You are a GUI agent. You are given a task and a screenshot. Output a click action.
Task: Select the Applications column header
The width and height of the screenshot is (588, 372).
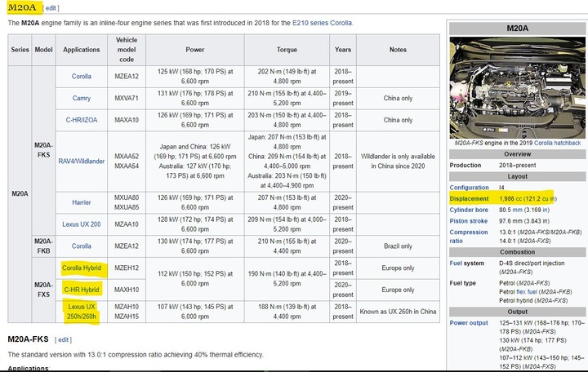click(82, 50)
